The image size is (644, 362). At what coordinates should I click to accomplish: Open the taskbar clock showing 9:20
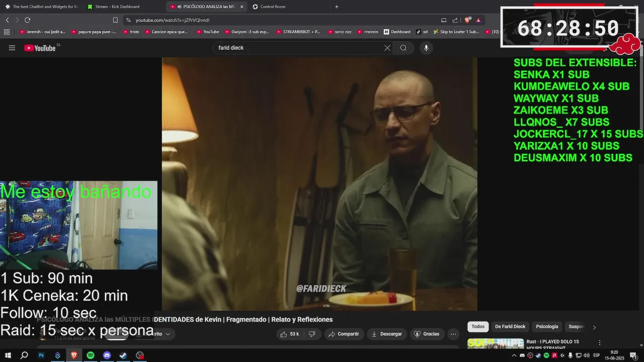coord(614,355)
